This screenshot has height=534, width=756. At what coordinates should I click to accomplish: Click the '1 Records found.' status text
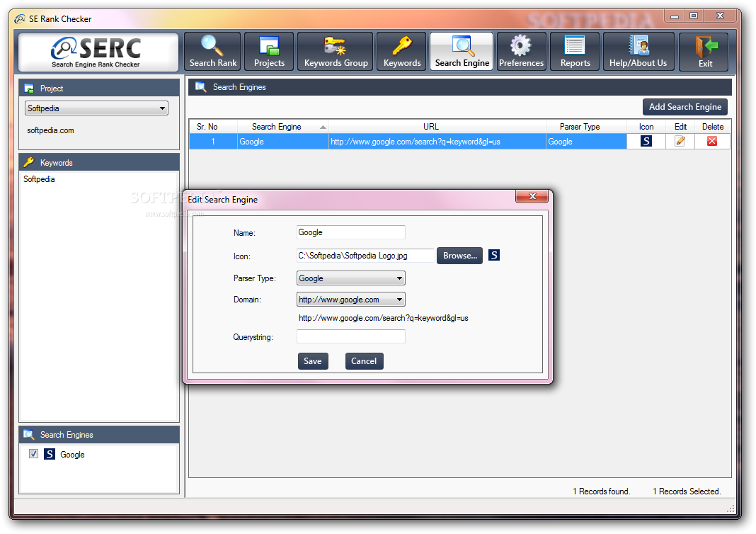tap(601, 491)
